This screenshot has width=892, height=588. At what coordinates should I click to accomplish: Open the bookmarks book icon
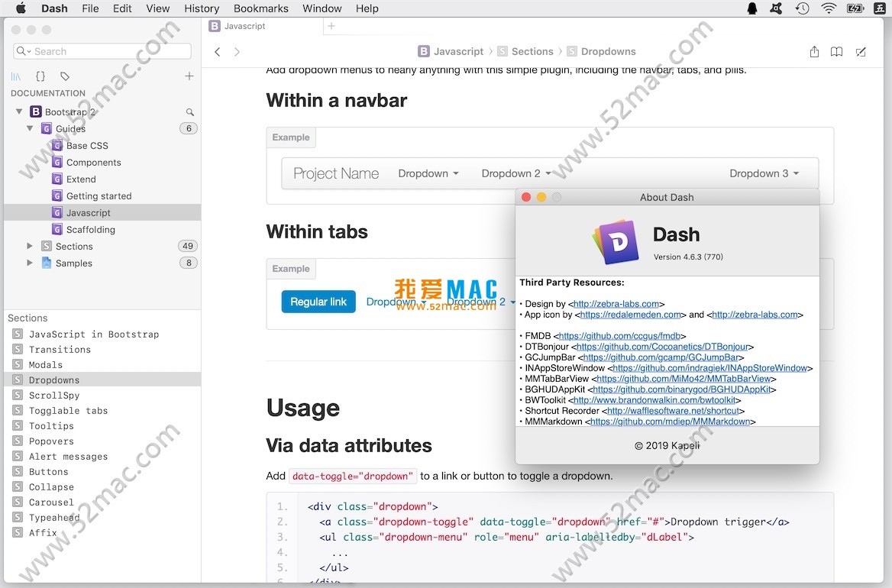click(836, 52)
